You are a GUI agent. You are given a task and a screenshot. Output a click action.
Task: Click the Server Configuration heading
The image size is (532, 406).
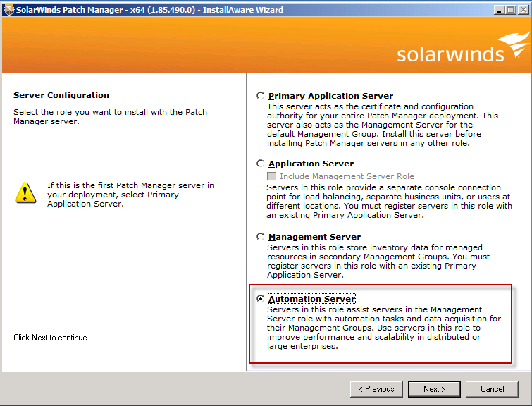pos(61,95)
